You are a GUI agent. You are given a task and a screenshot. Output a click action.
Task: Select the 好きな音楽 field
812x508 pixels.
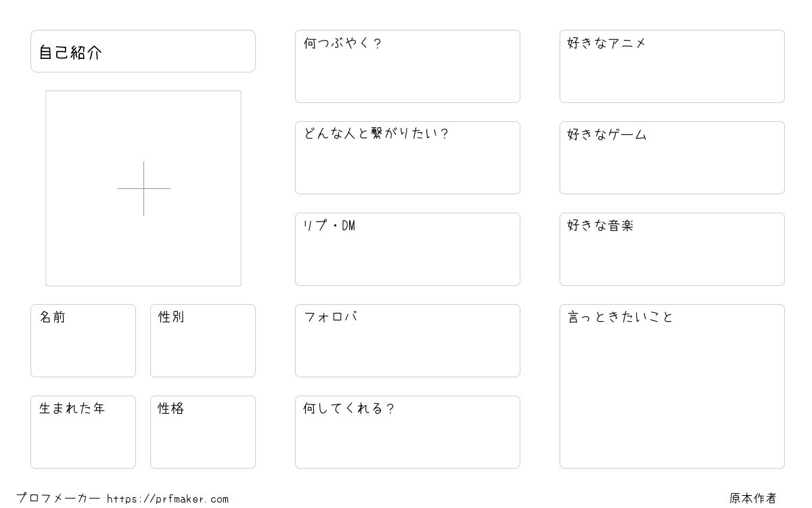click(672, 249)
